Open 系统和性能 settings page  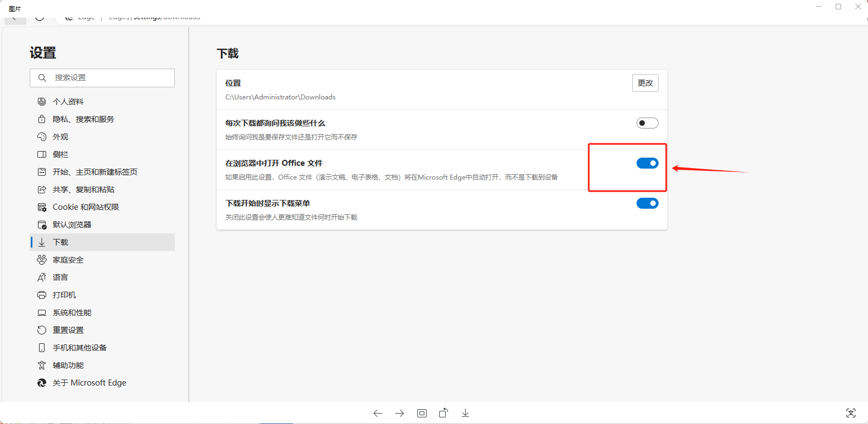click(x=102, y=313)
